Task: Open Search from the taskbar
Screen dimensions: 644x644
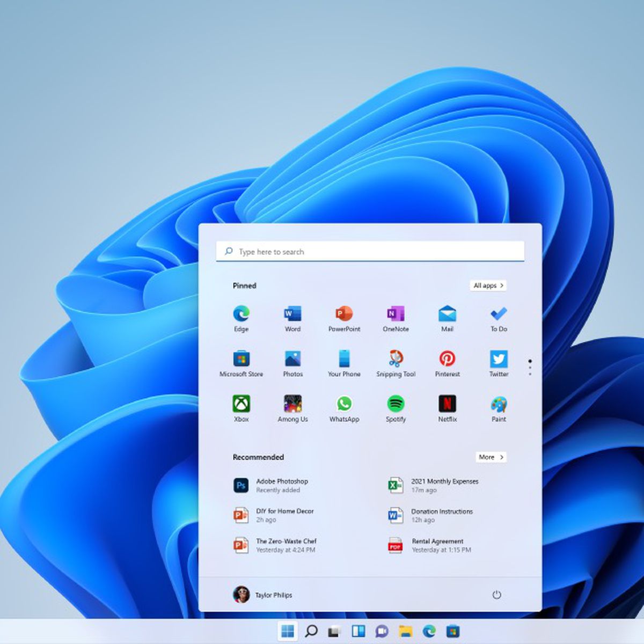Action: pyautogui.click(x=311, y=631)
